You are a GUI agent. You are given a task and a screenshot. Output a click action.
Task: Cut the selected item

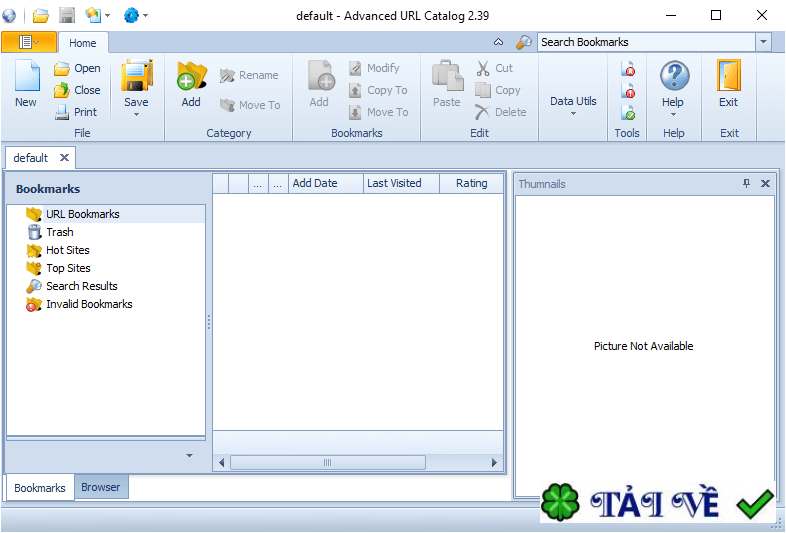[x=494, y=68]
